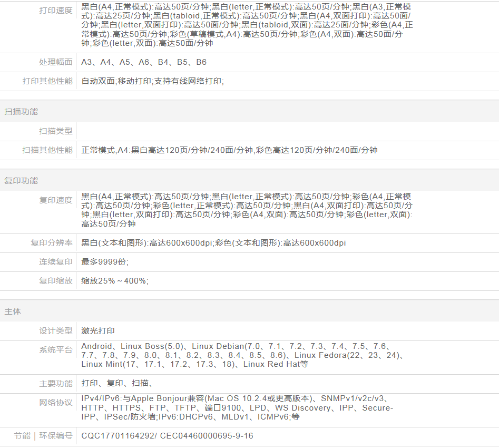Click the 主要功能 label
Screen dimensions: 499x448
(56, 384)
